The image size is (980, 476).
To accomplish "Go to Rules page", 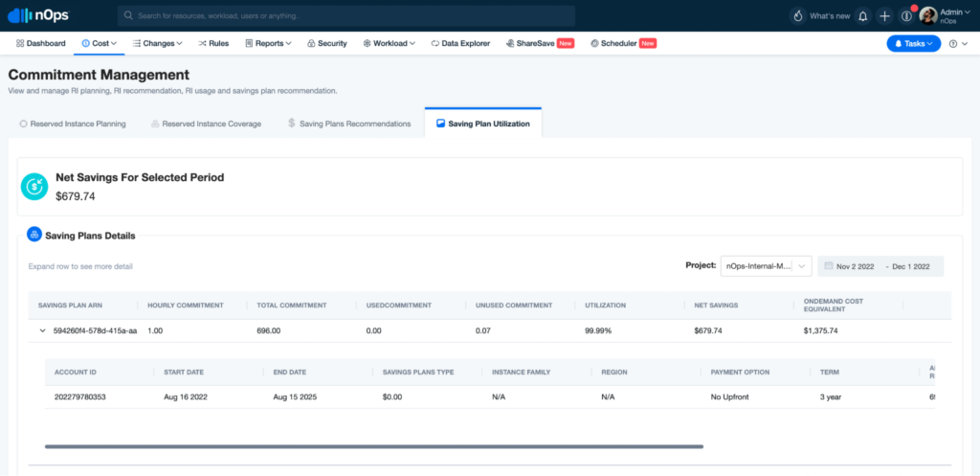I will [213, 44].
